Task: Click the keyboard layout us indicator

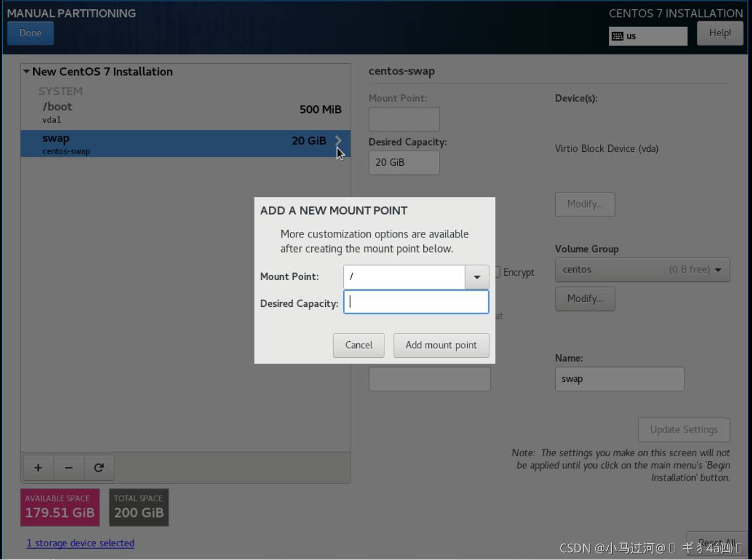Action: pos(647,36)
